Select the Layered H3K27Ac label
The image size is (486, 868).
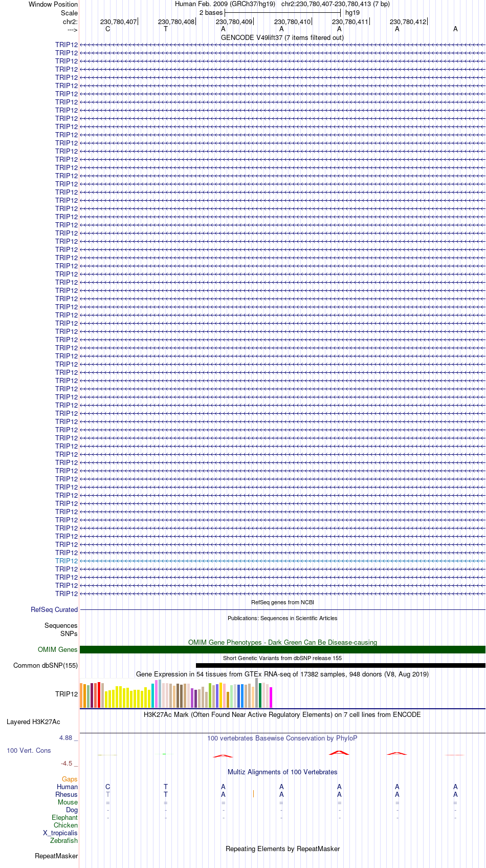(33, 722)
